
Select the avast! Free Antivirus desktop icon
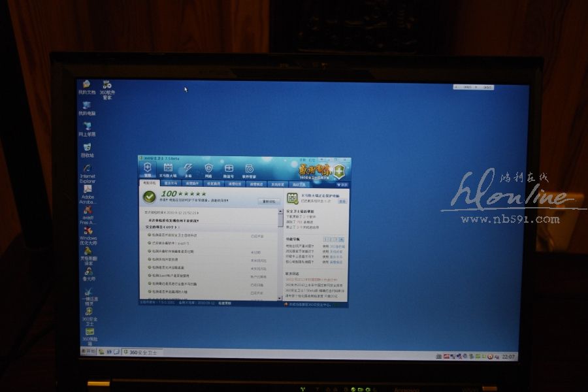click(88, 213)
